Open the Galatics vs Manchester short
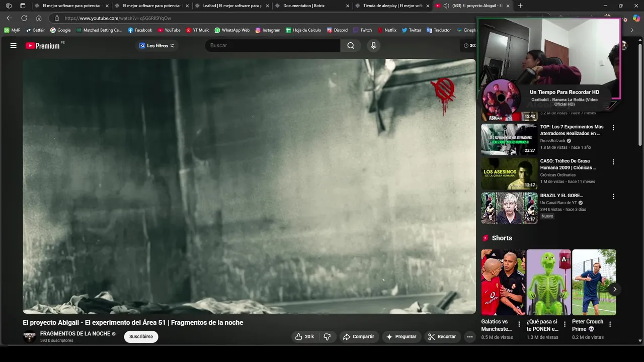Screen dimensions: 644x362 coord(503,282)
